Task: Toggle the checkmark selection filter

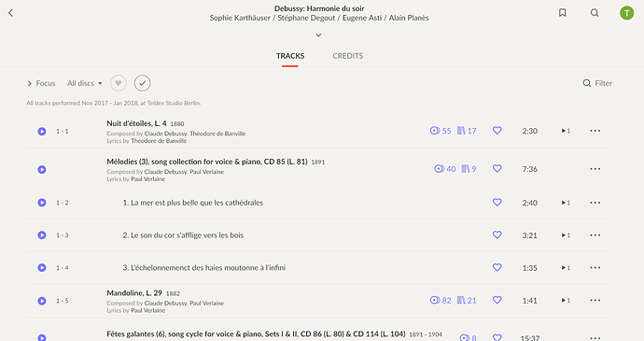Action: click(142, 83)
